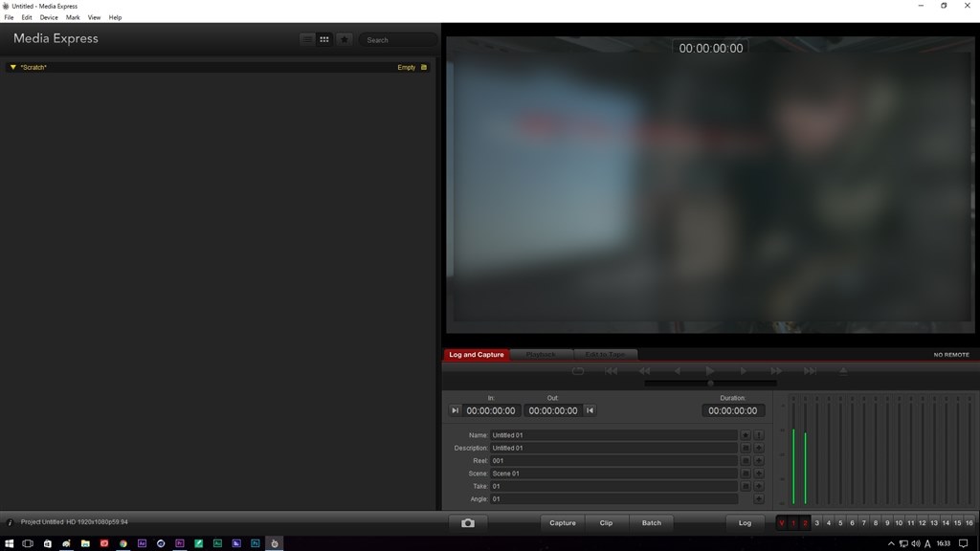Click the eject button in transport bar
The width and height of the screenshot is (980, 551).
(x=843, y=371)
